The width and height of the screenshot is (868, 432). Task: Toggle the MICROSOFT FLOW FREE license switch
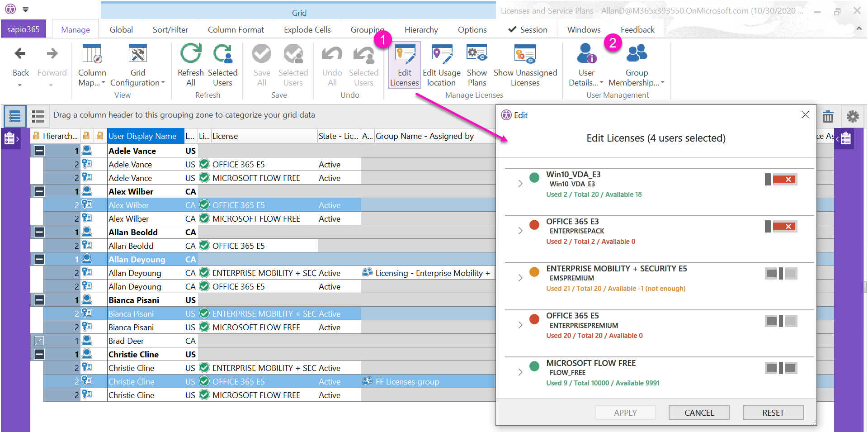click(781, 368)
